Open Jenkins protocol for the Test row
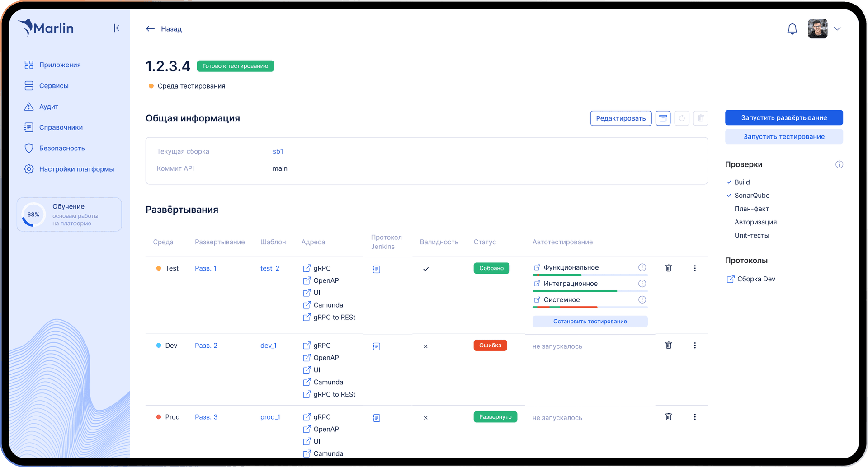868x467 pixels. point(377,269)
